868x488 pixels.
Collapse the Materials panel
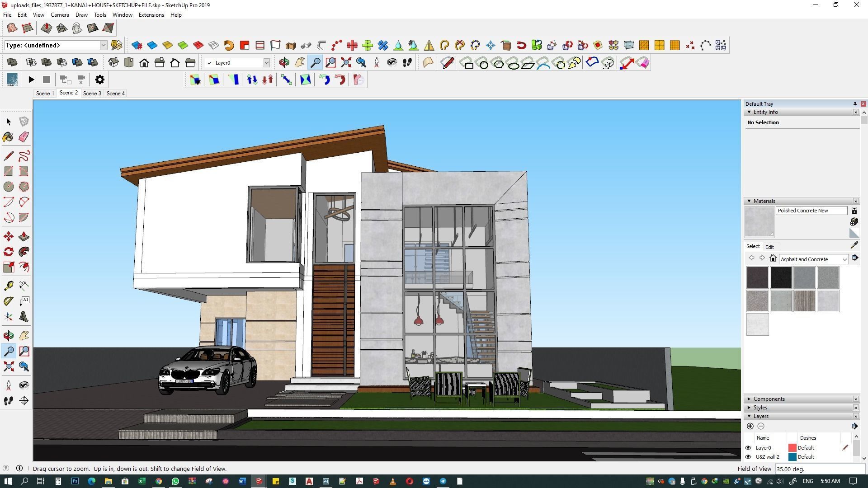click(749, 201)
